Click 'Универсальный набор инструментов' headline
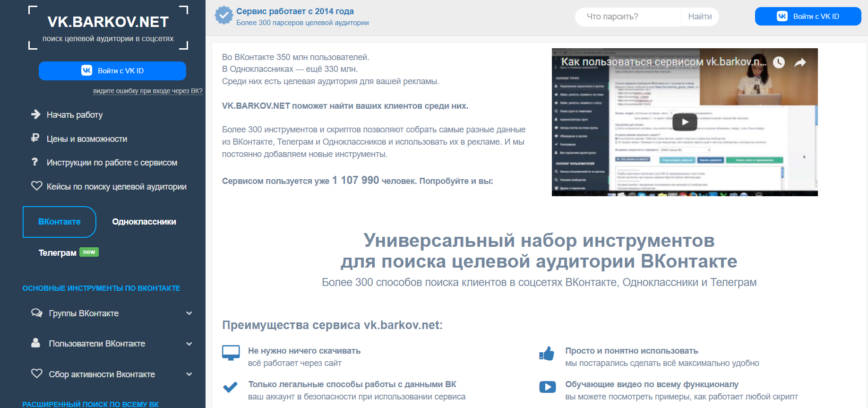 [539, 240]
